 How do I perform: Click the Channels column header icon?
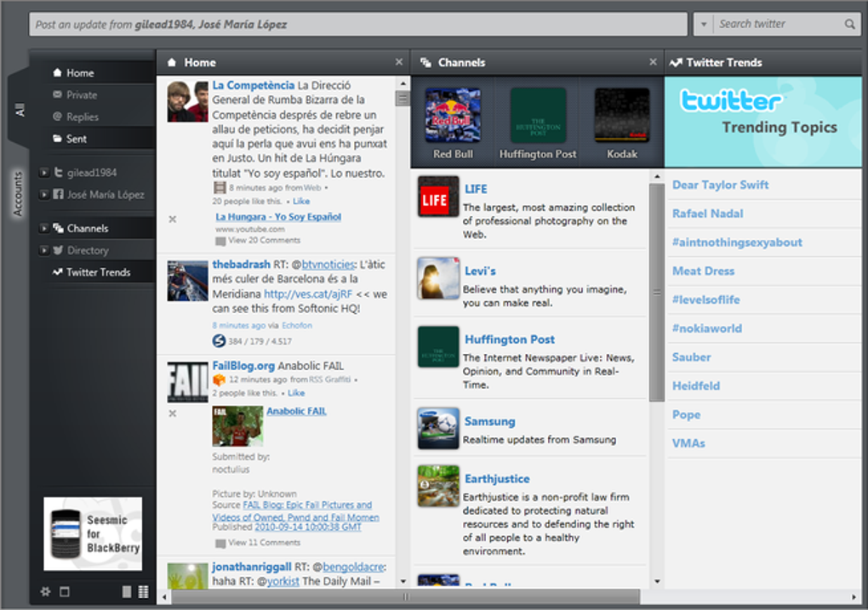425,63
